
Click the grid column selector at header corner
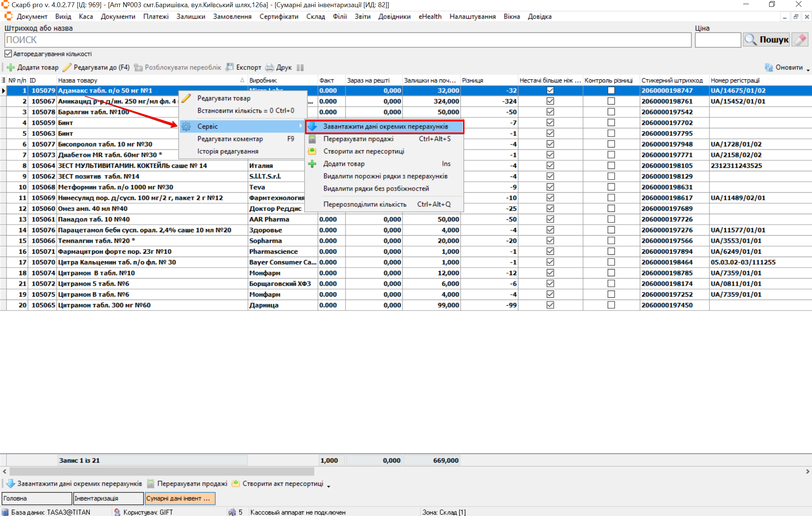coord(3,80)
